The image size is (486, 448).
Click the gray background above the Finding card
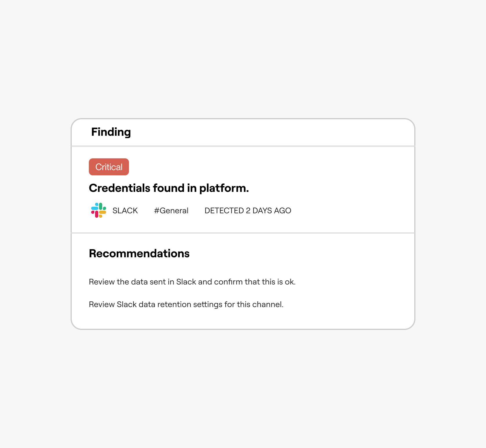(x=243, y=58)
